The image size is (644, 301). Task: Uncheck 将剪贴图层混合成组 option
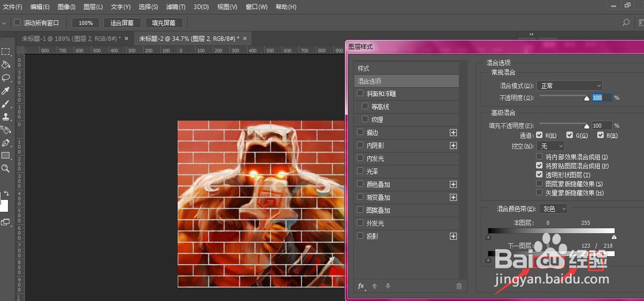click(539, 166)
